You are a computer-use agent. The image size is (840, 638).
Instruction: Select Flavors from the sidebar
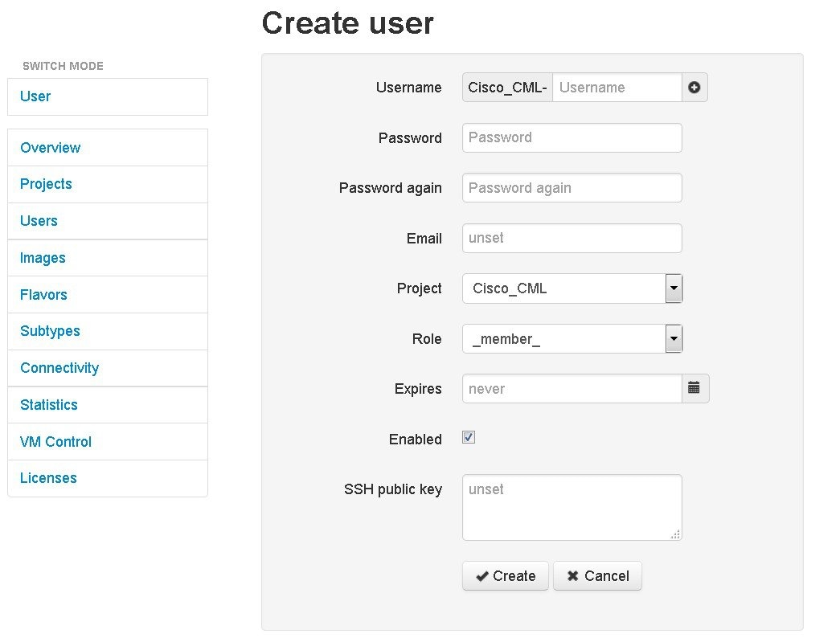(43, 295)
